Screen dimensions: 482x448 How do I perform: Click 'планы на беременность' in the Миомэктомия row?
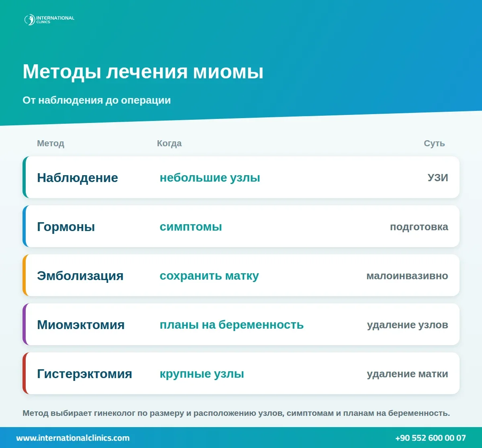click(x=231, y=325)
